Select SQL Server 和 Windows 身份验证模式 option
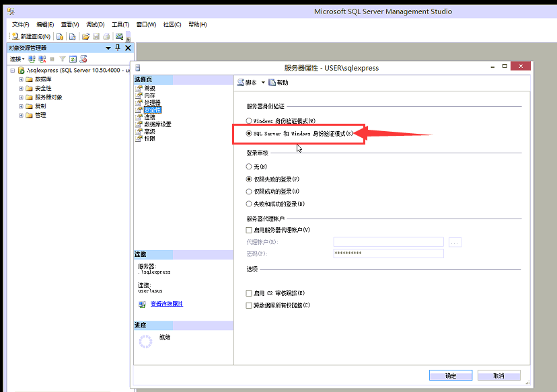This screenshot has width=557, height=392. click(x=249, y=134)
